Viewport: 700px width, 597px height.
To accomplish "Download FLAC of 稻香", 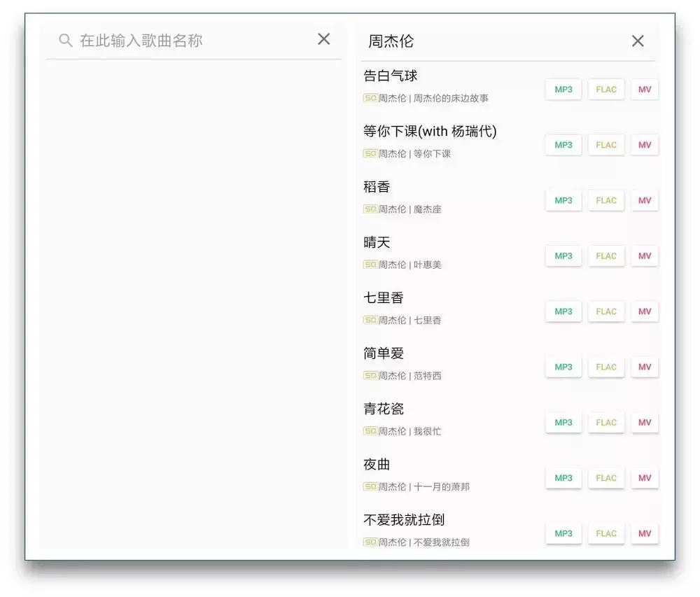I will pyautogui.click(x=606, y=200).
